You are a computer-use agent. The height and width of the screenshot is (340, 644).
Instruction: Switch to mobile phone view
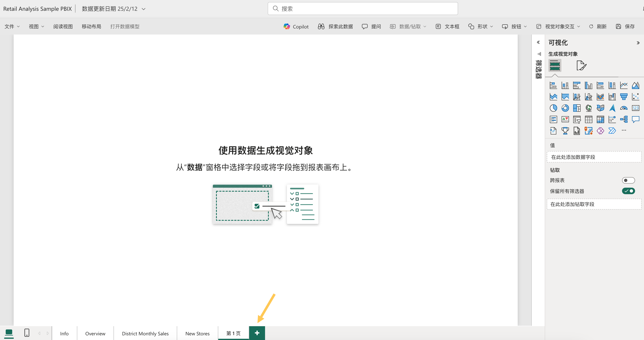click(27, 333)
